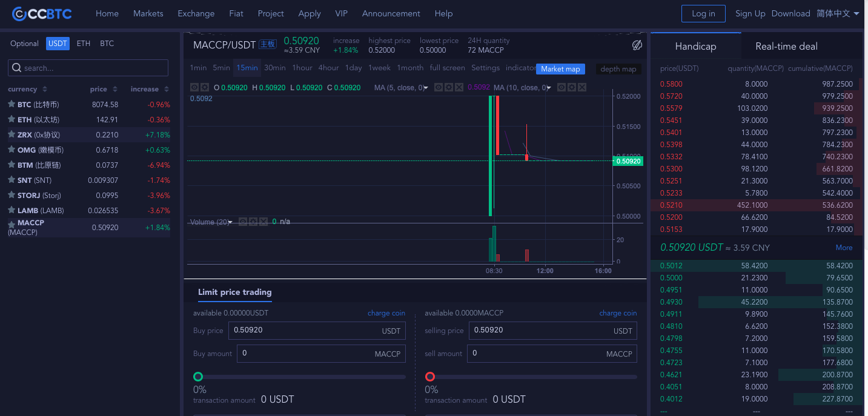Sort the list by increase column

pos(148,89)
